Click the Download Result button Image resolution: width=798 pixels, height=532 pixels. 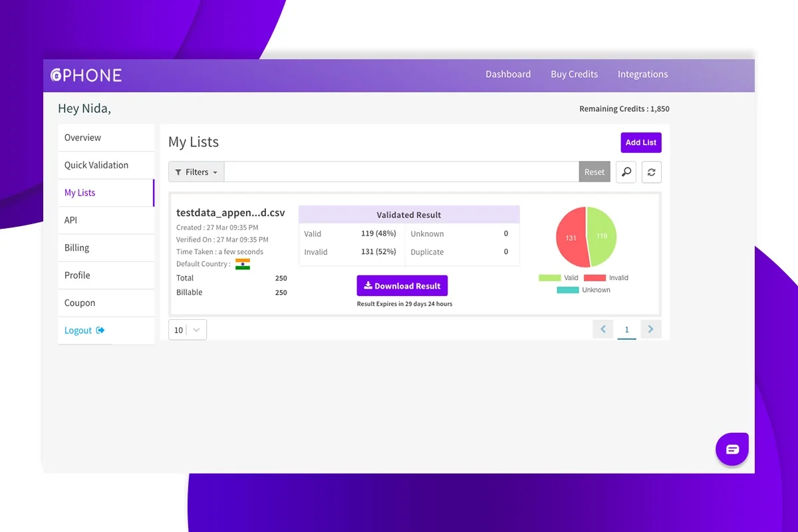pyautogui.click(x=402, y=286)
